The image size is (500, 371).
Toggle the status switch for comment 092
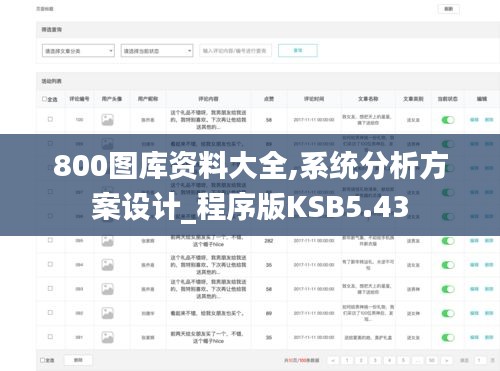pyautogui.click(x=448, y=313)
